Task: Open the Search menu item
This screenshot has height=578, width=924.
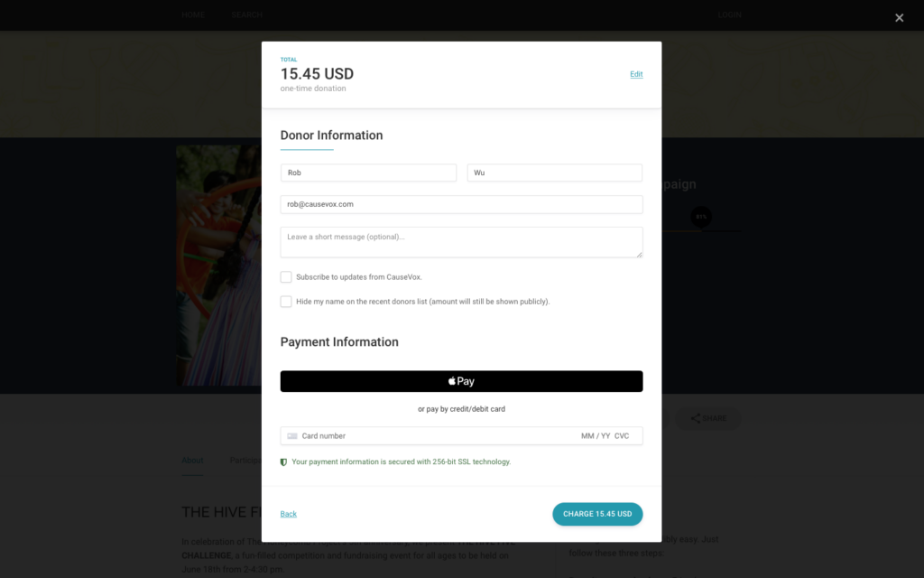Action: (247, 14)
